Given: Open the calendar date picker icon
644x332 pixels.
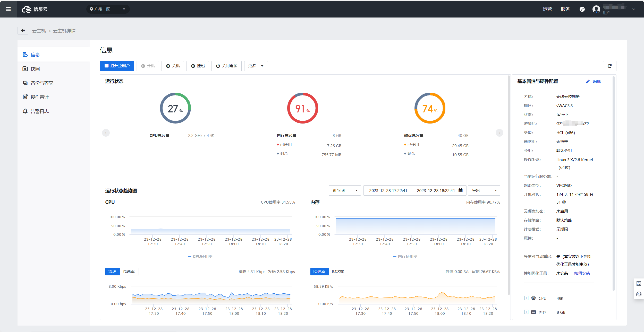Looking at the screenshot, I should (461, 190).
